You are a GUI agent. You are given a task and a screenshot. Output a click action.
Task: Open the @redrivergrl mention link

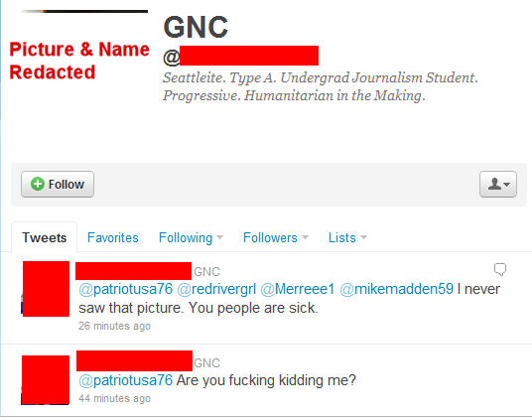[216, 289]
